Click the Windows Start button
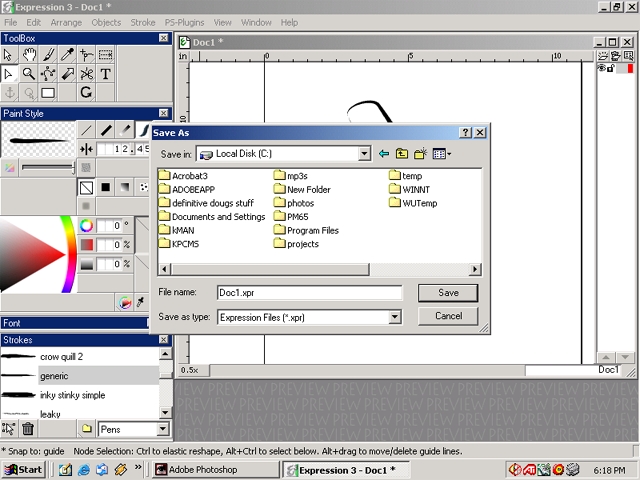This screenshot has width=640, height=480. pyautogui.click(x=24, y=469)
